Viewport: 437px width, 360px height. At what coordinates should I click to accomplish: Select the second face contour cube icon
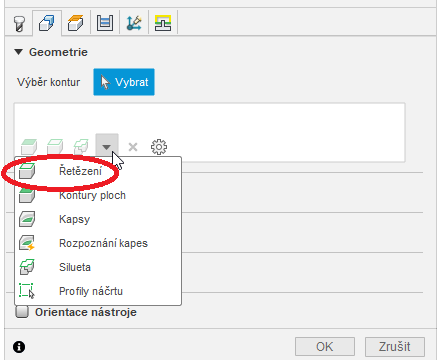[x=55, y=147]
